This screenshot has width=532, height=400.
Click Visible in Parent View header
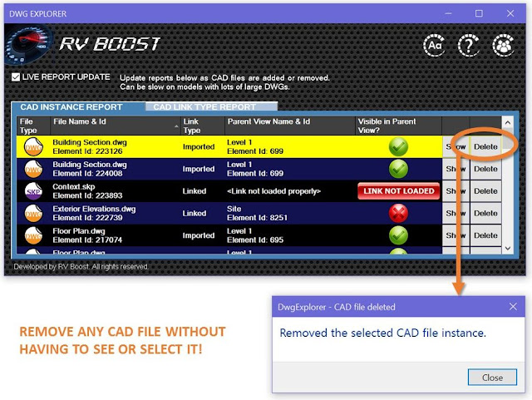(398, 126)
